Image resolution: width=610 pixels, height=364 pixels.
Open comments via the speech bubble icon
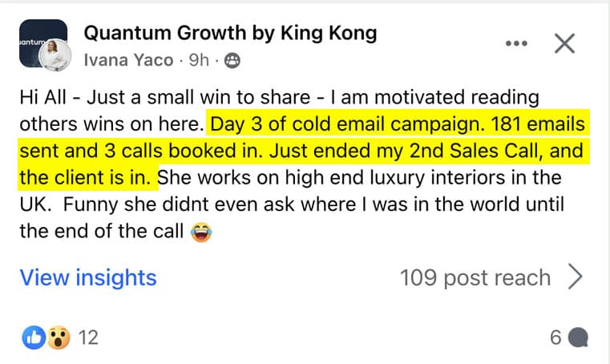click(x=577, y=338)
